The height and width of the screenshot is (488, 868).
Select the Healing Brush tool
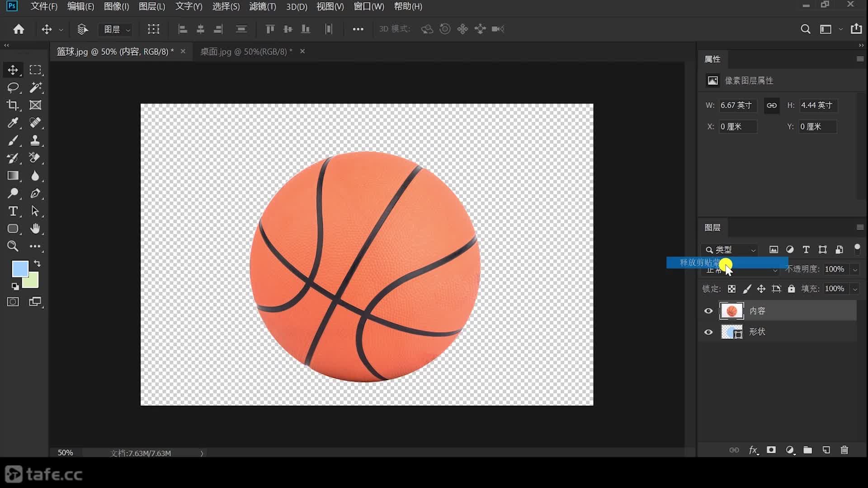pos(35,123)
